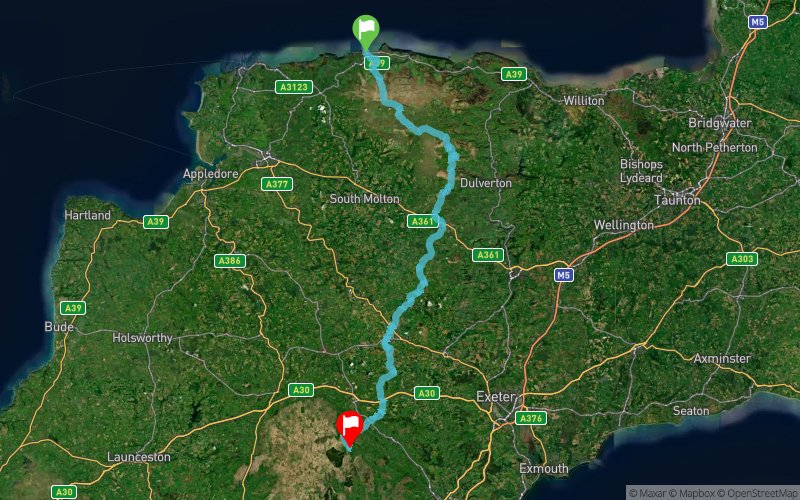Click the Taunton town label
This screenshot has width=800, height=500.
click(x=677, y=201)
